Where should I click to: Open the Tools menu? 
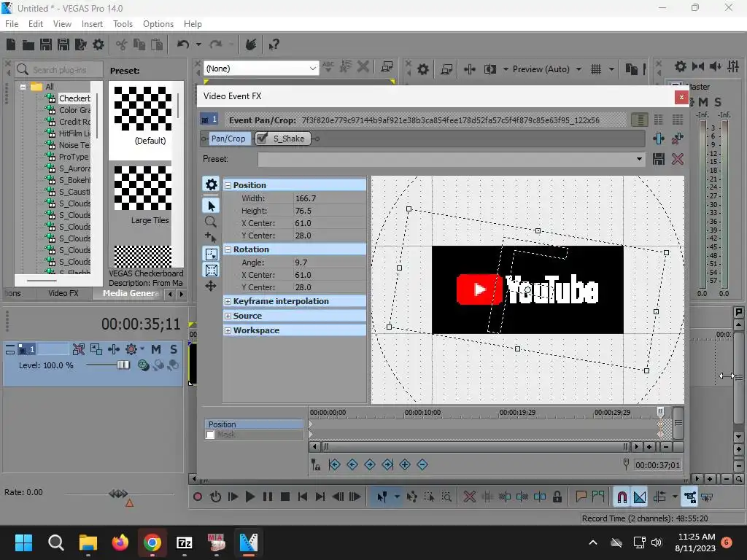pos(123,24)
